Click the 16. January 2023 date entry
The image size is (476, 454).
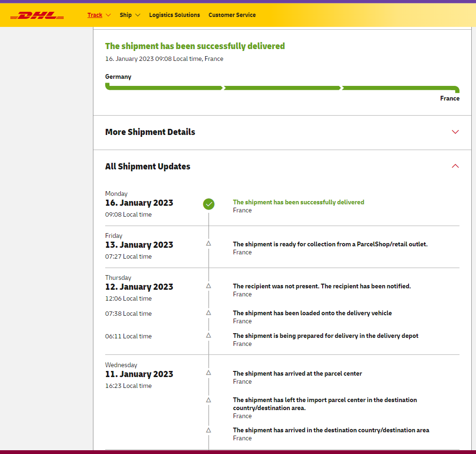tap(139, 203)
